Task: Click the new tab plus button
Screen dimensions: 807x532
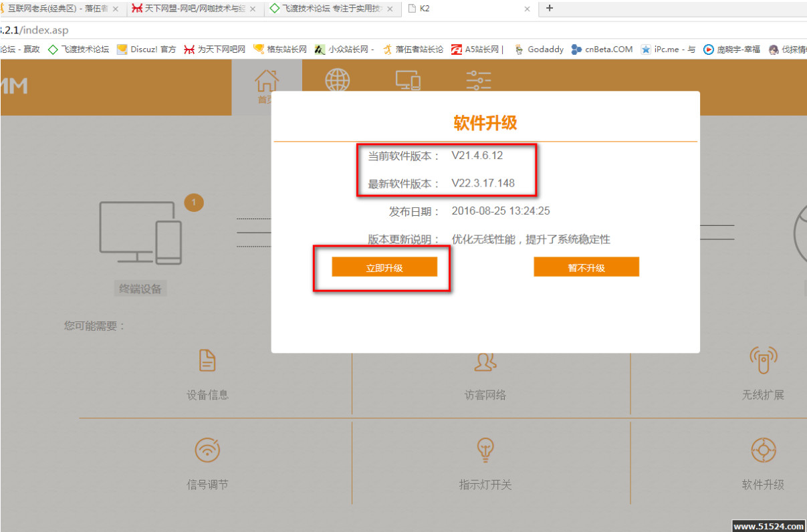Action: (x=550, y=9)
